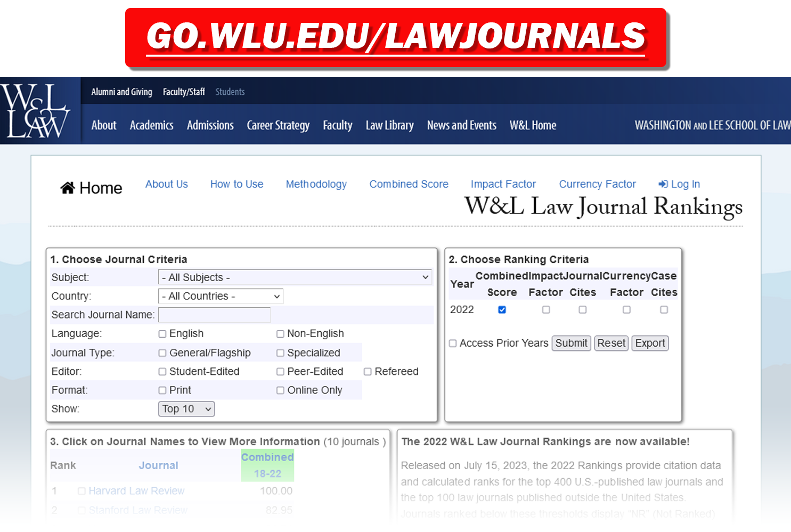Image resolution: width=791 pixels, height=532 pixels.
Task: Click the Submit button
Action: pos(572,343)
